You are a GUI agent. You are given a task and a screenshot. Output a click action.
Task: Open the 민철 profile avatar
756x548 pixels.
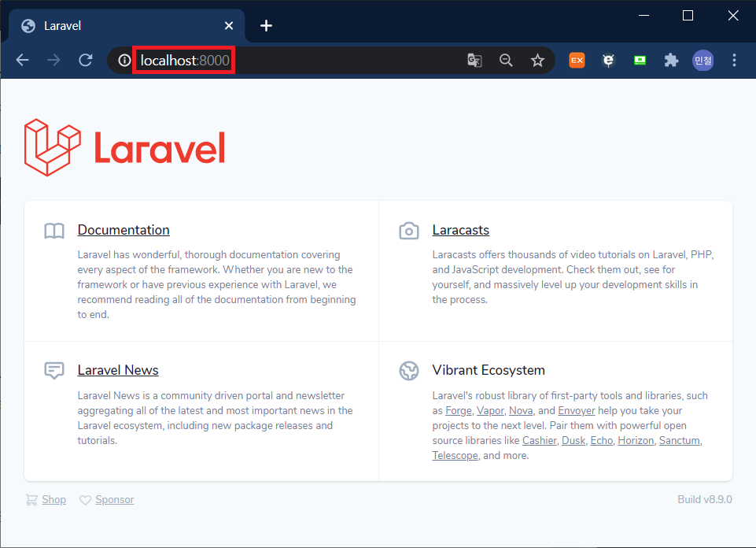[703, 61]
